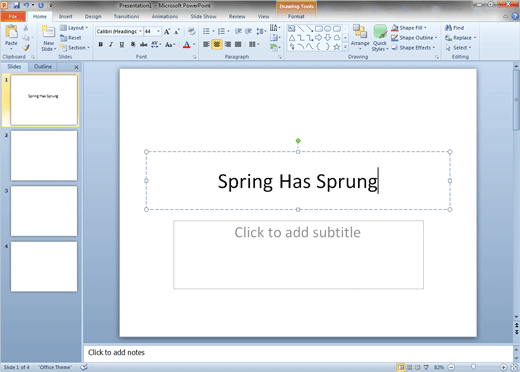Click the Grow Font icon

pyautogui.click(x=167, y=32)
